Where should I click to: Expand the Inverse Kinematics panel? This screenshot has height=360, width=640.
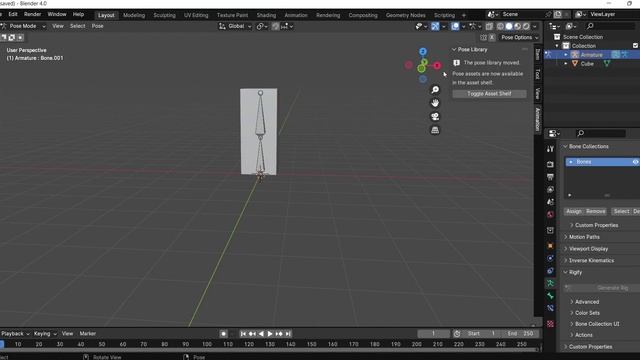(565, 260)
